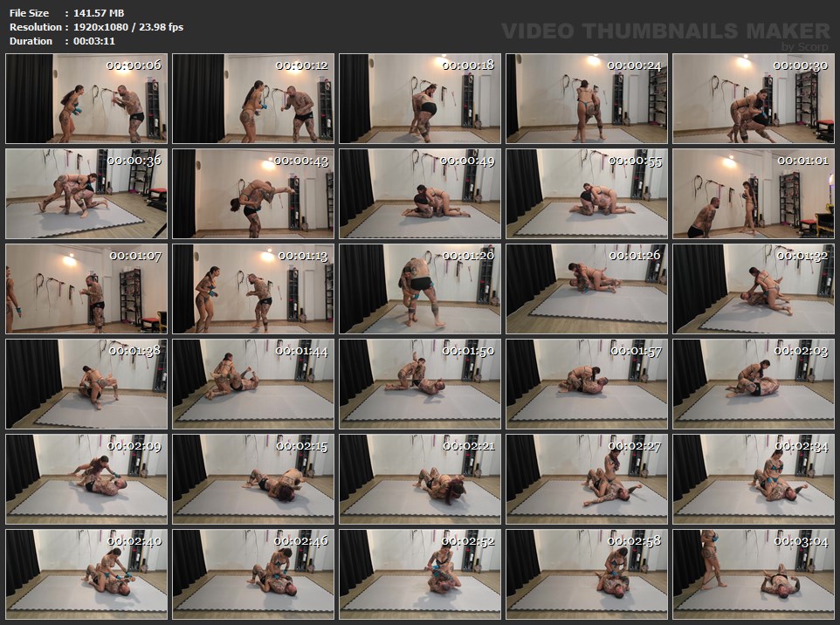Click the frame at 00:01:38

click(x=86, y=384)
